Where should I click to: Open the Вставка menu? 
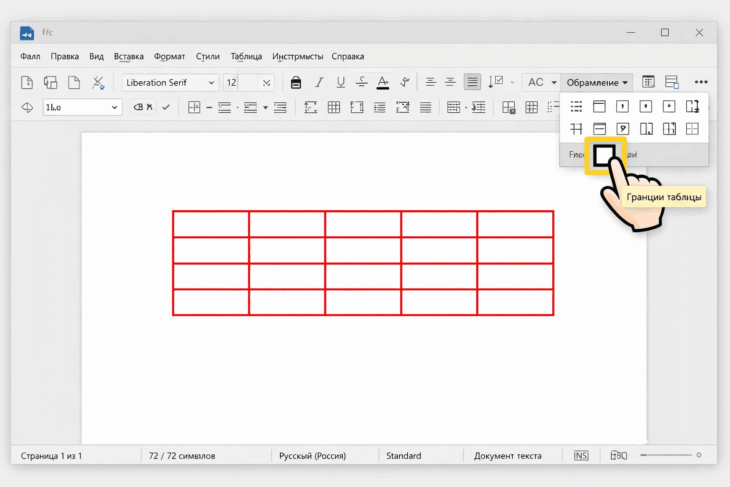pos(128,56)
